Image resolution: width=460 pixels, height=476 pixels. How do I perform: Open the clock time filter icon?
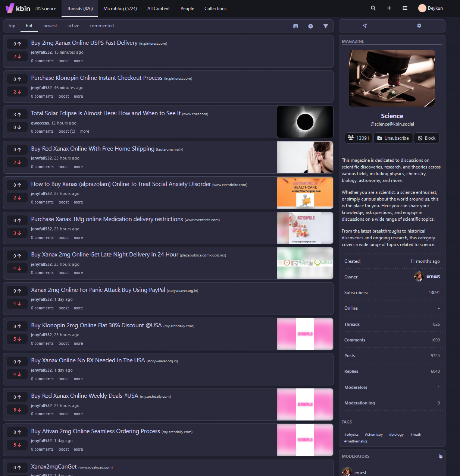[310, 26]
